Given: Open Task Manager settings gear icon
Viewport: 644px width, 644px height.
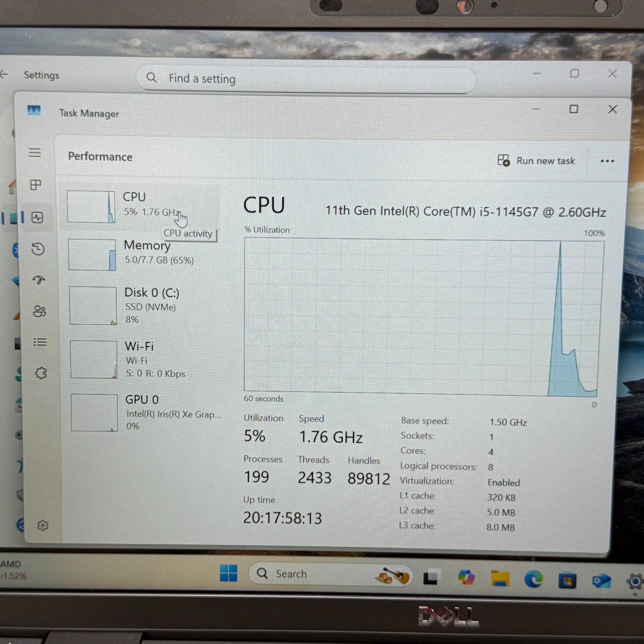Looking at the screenshot, I should 43,525.
